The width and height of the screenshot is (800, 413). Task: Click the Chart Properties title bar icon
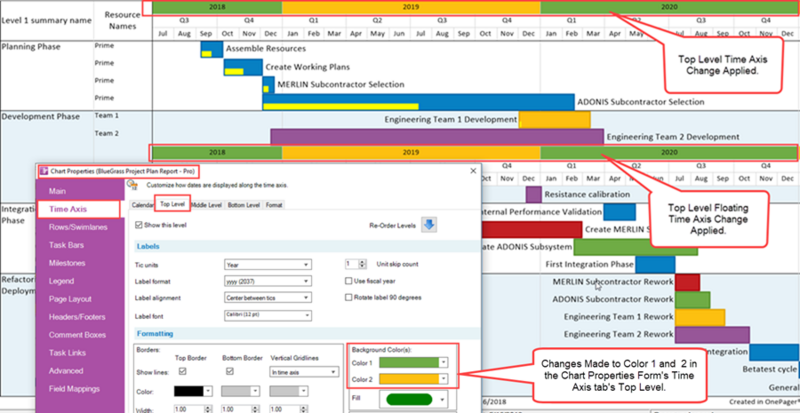43,171
